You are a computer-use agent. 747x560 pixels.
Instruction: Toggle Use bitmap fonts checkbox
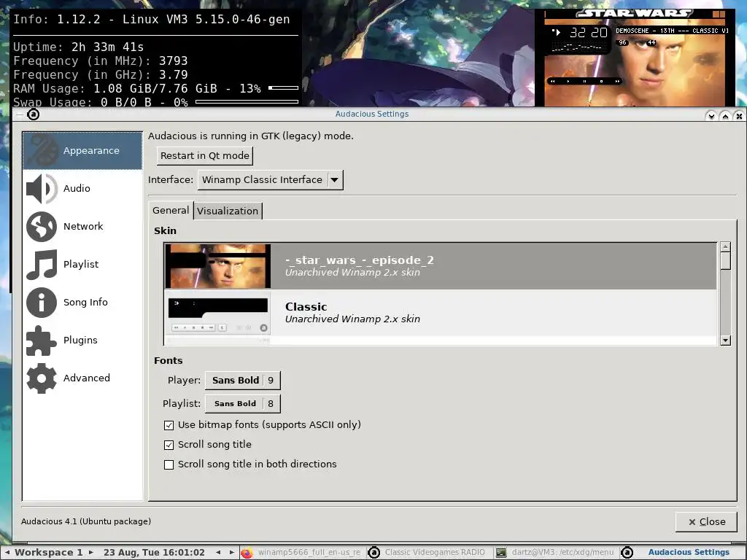pos(169,425)
